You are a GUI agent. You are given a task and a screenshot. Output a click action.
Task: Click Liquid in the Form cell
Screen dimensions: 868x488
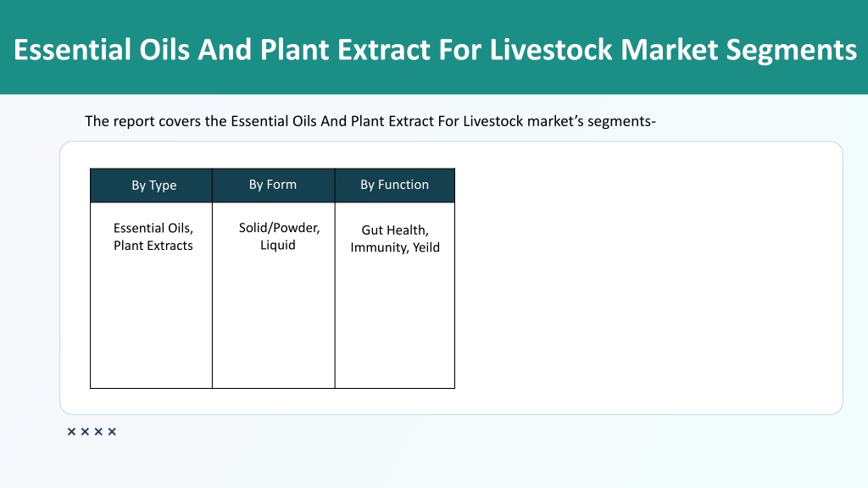click(278, 245)
